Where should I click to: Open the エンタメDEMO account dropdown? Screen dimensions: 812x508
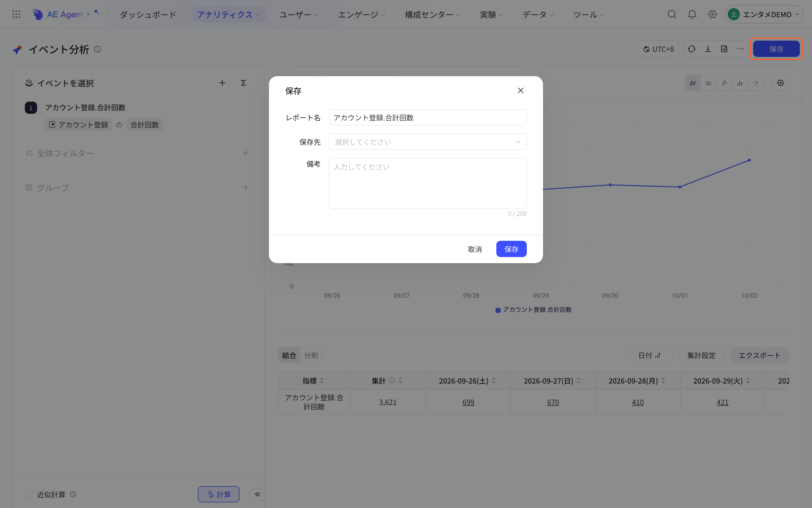[x=764, y=14]
